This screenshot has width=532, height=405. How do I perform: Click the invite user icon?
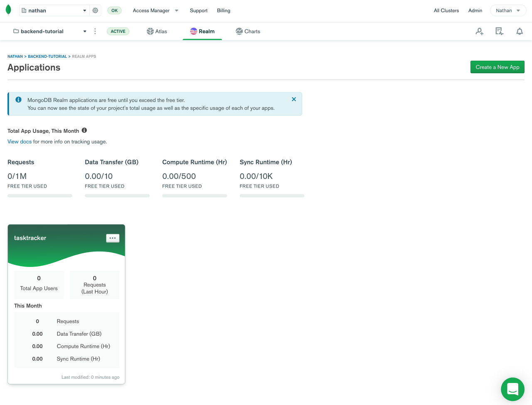479,31
